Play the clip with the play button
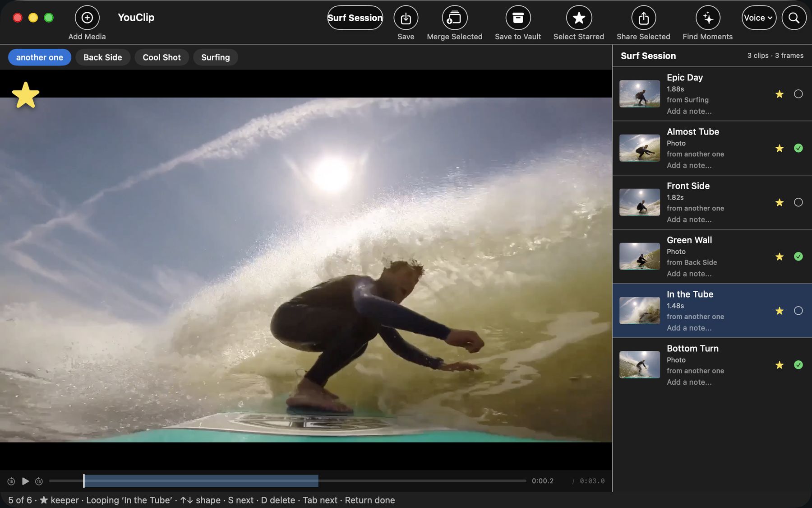This screenshot has width=812, height=508. coord(25,481)
